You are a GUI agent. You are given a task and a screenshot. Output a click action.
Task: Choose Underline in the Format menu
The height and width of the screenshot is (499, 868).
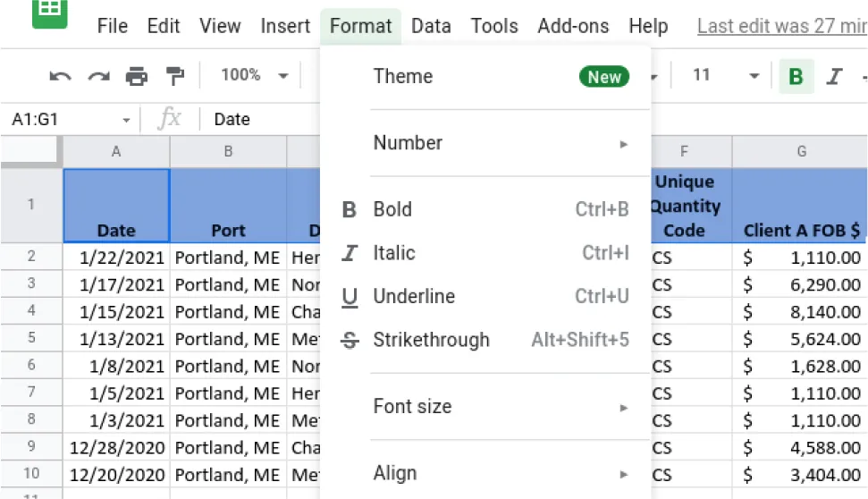[414, 296]
